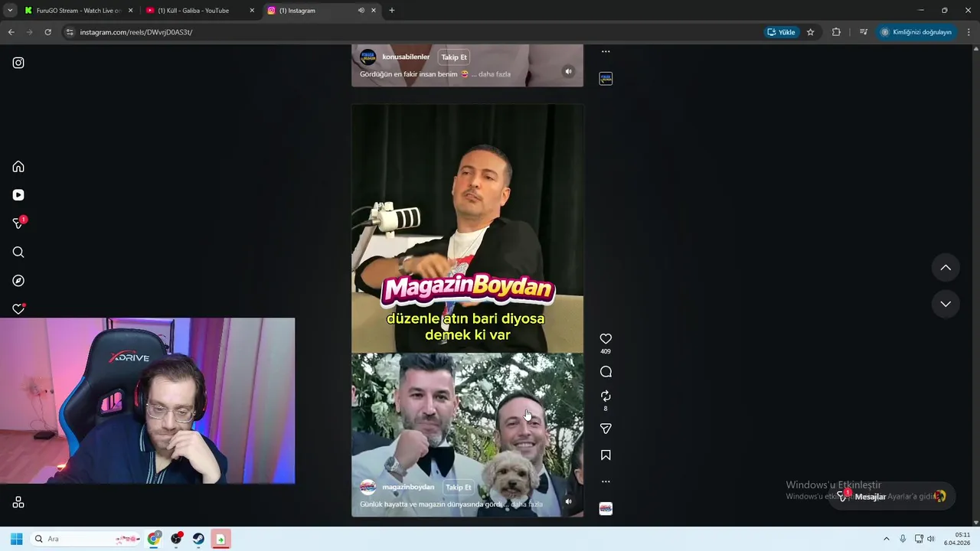980x551 pixels.
Task: Open the browser Extensions puzzle menu
Action: 836,32
